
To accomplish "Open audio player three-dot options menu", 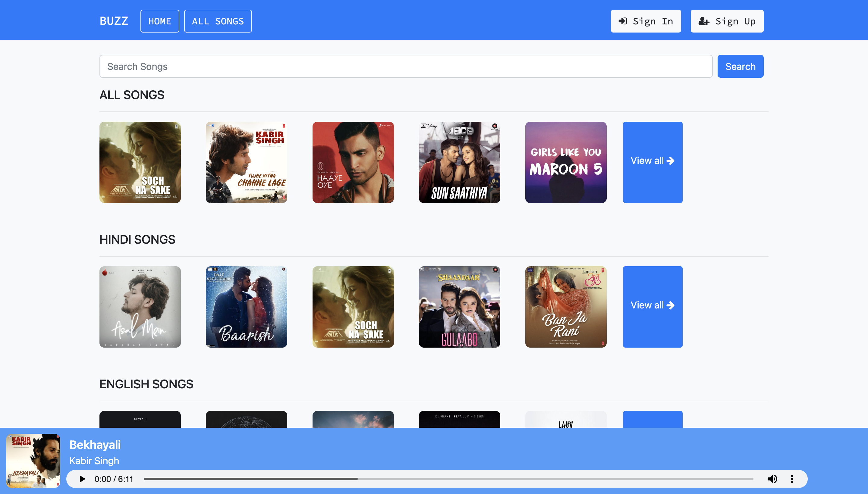I will click(792, 479).
